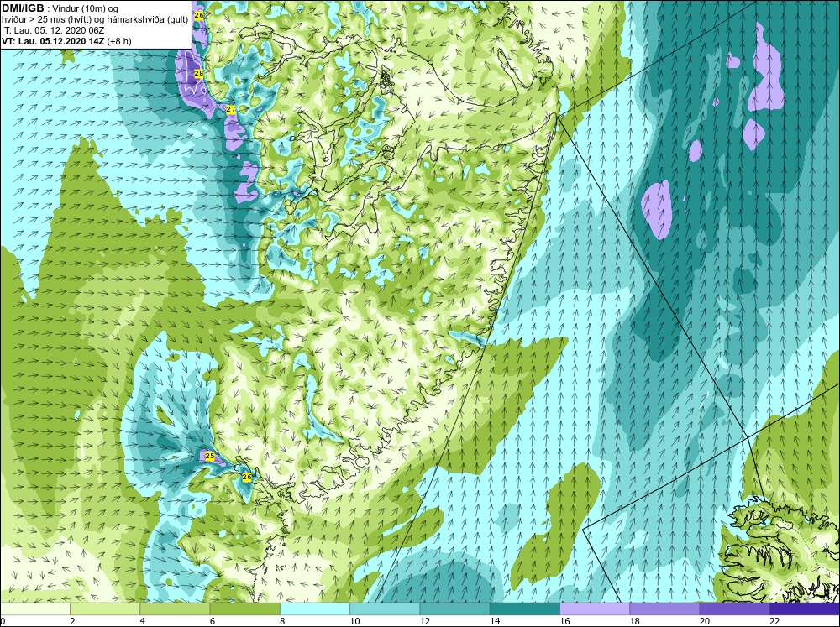This screenshot has height=627, width=840.
Task: Select the yellow 26 marker beside the title box
Action: pyautogui.click(x=199, y=15)
